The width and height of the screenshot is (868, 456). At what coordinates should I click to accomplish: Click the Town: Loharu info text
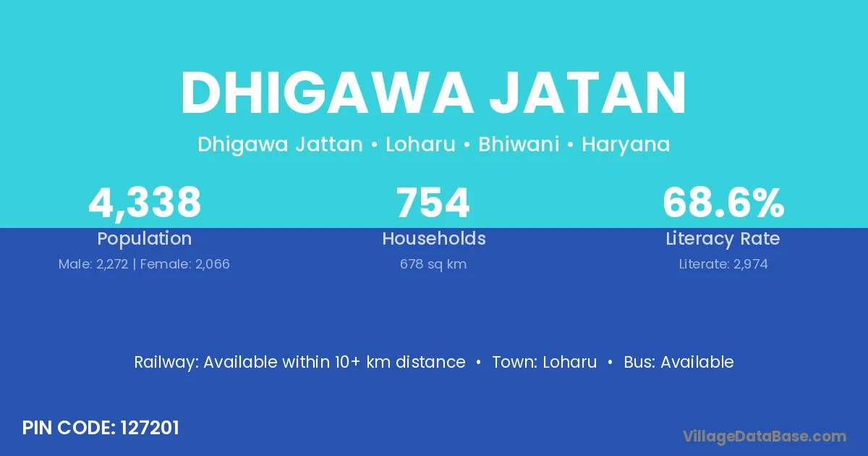[x=544, y=362]
